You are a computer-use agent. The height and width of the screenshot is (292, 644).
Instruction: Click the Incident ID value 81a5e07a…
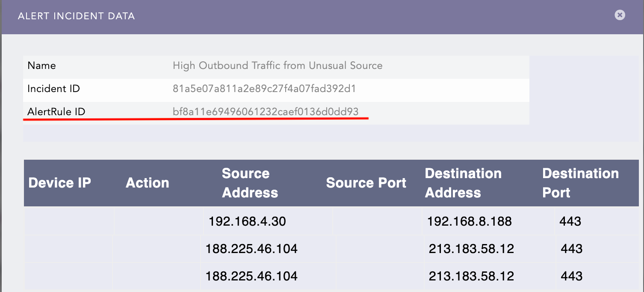coord(264,89)
